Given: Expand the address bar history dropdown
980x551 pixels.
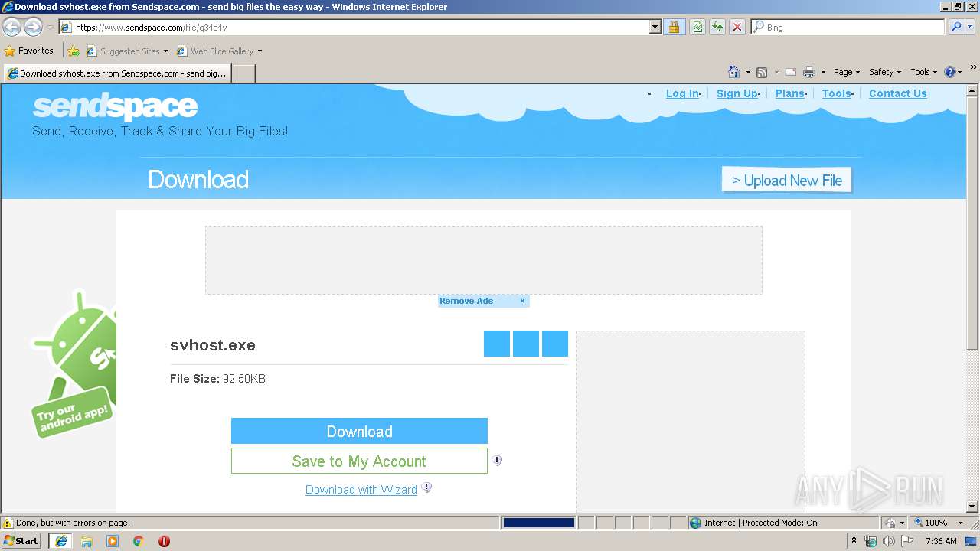Looking at the screenshot, I should point(655,27).
